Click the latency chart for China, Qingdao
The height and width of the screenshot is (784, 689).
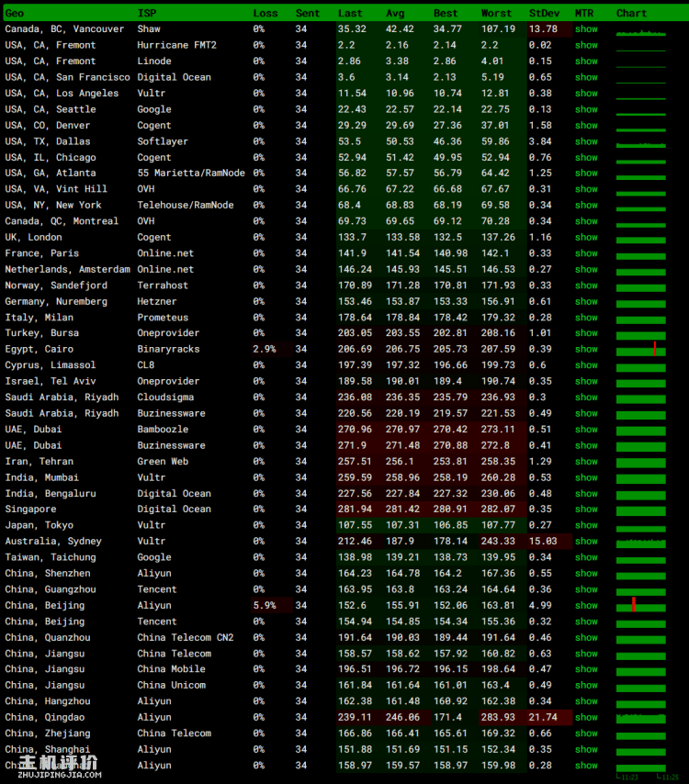coord(641,719)
